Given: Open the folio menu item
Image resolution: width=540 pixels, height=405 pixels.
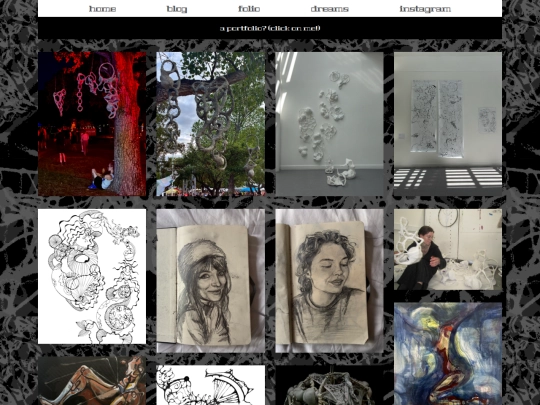Looking at the screenshot, I should click(249, 9).
